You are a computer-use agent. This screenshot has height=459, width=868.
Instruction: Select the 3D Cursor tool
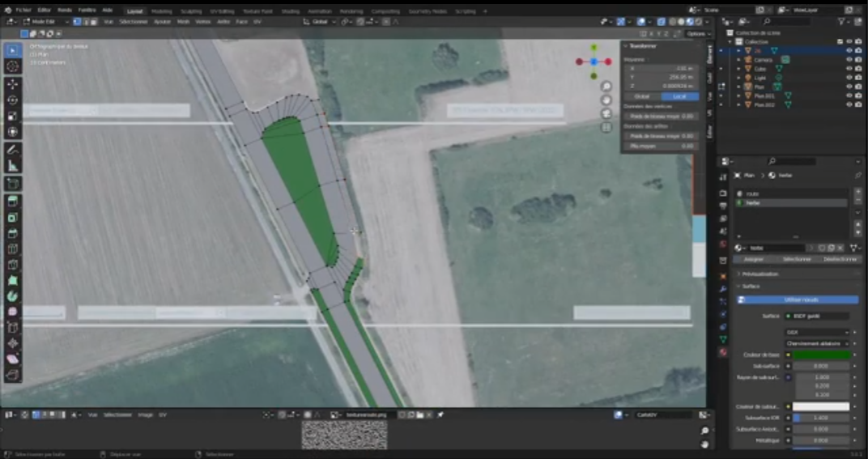pos(13,66)
